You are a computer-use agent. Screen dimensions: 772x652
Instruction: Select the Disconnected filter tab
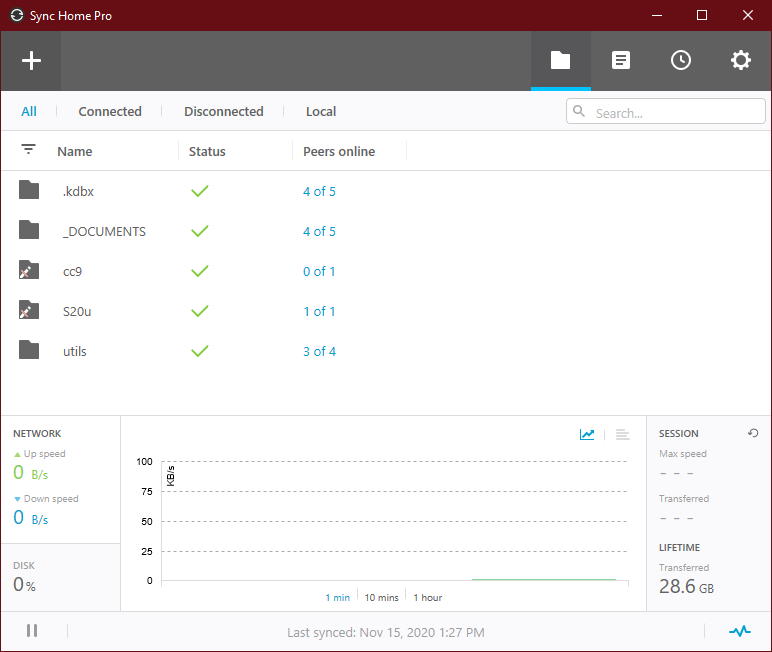click(x=224, y=112)
